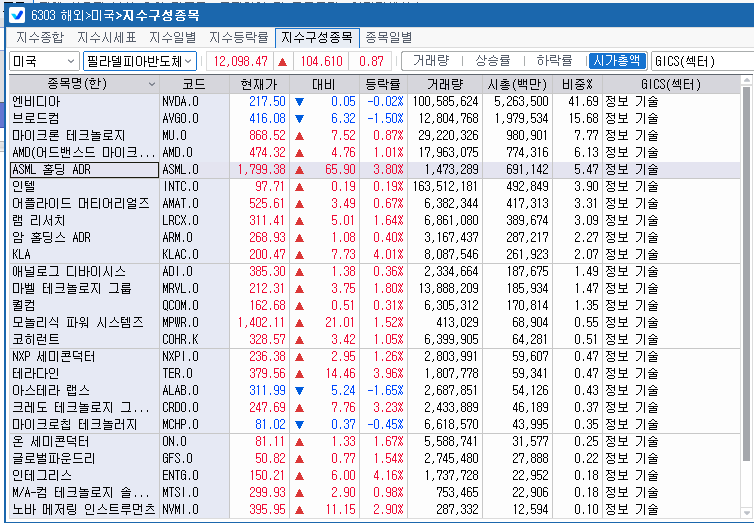
Task: Open the 종목일별 tab
Action: 388,37
